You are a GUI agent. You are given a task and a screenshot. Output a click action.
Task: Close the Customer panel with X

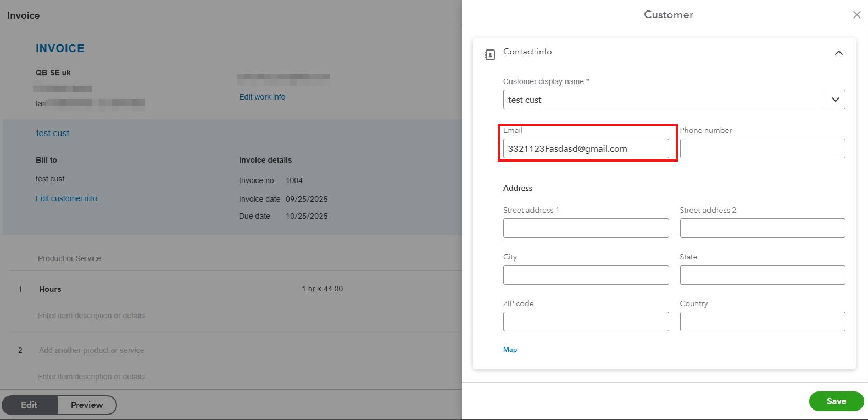(856, 15)
